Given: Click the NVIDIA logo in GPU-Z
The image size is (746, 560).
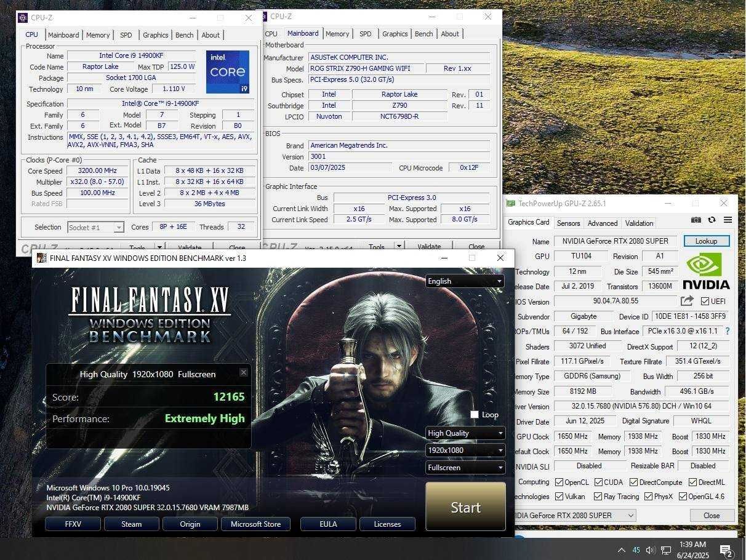Looking at the screenshot, I should [706, 271].
